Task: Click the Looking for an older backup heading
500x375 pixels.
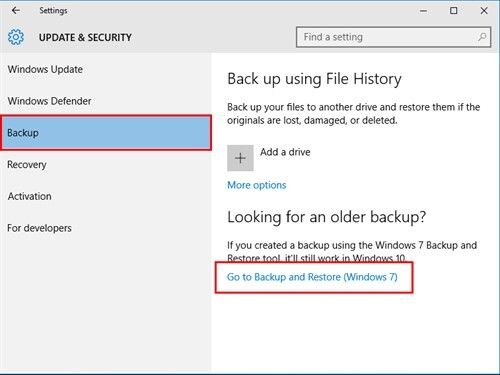Action: pyautogui.click(x=327, y=217)
